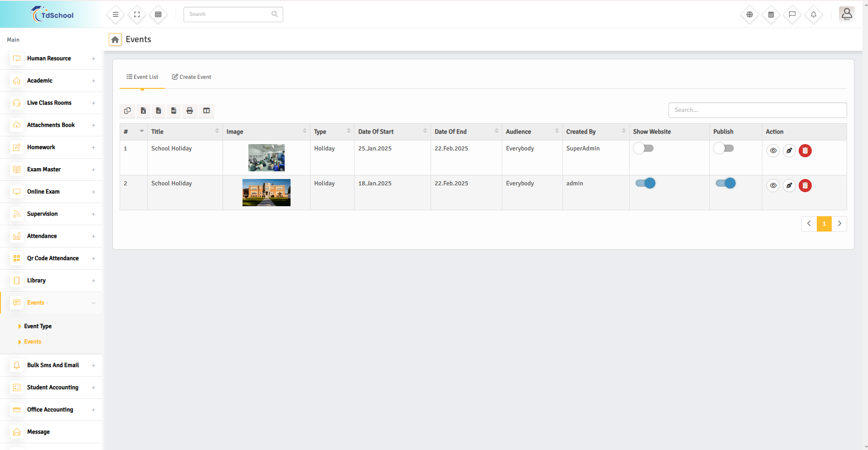Select the Event List tab

pyautogui.click(x=142, y=77)
